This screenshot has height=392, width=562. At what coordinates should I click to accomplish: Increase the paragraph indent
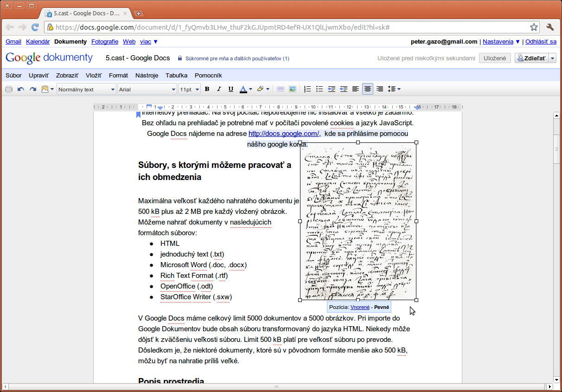(343, 89)
